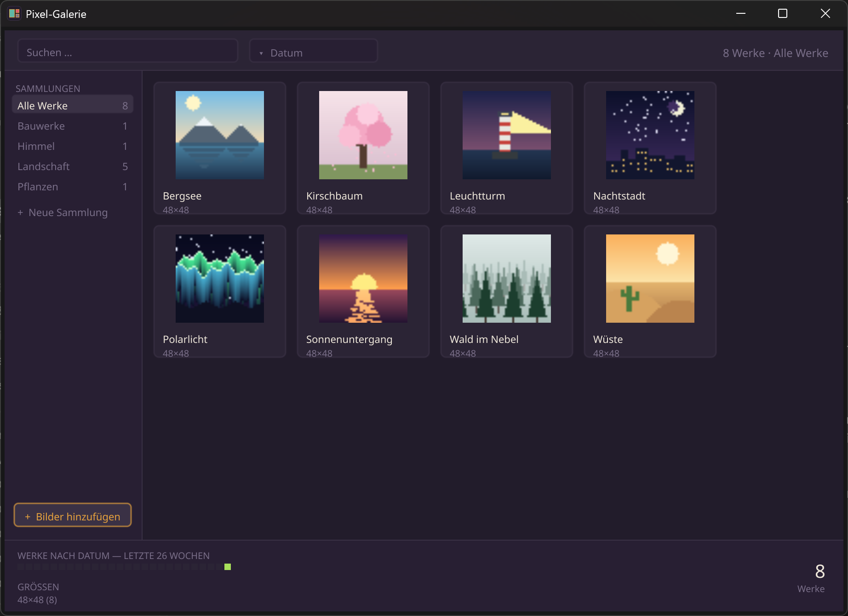Select the Alle Werke collection
The width and height of the screenshot is (848, 616).
coord(73,105)
